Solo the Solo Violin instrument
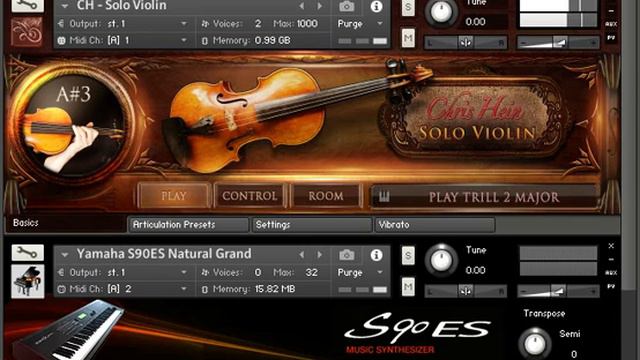 point(408,7)
